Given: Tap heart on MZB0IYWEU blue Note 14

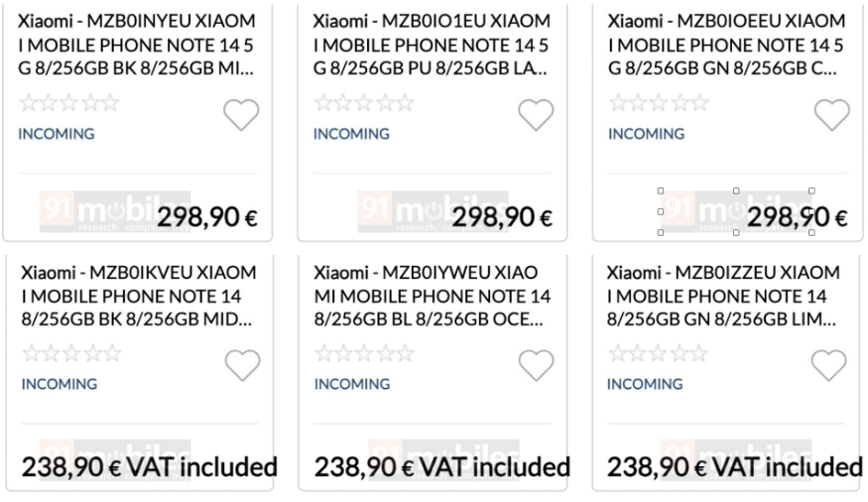Looking at the screenshot, I should click(x=536, y=366).
